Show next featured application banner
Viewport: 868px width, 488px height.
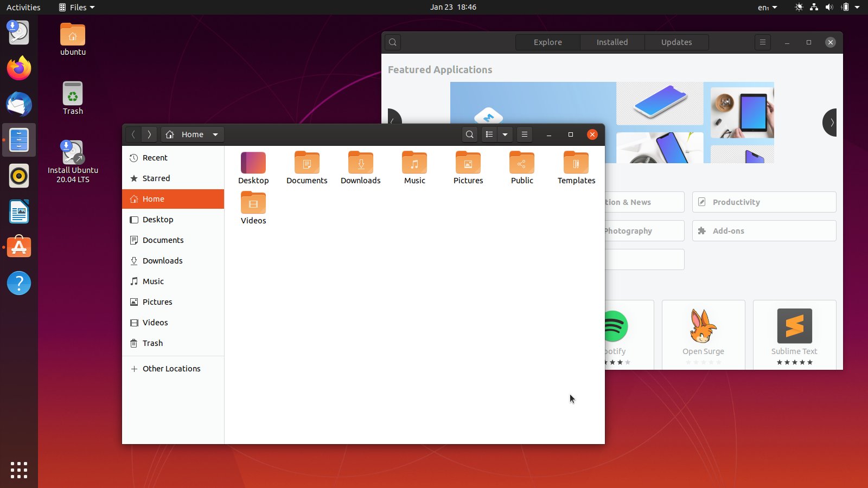(830, 123)
